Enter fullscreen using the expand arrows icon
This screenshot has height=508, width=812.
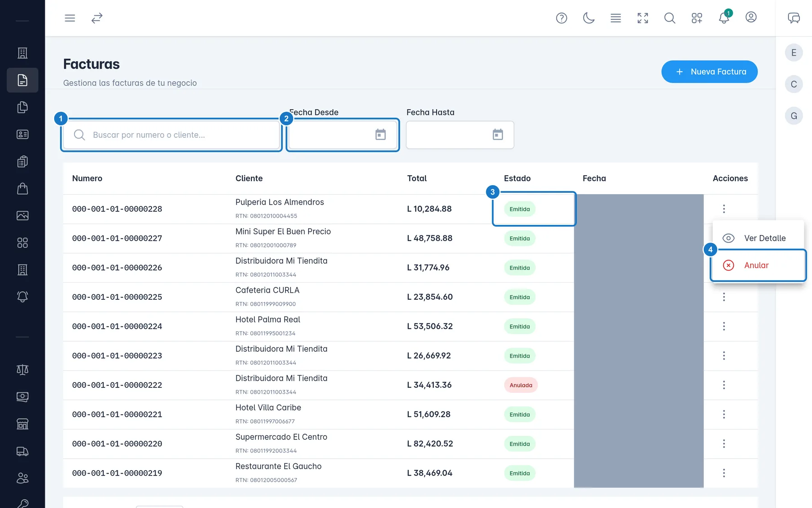(x=643, y=18)
